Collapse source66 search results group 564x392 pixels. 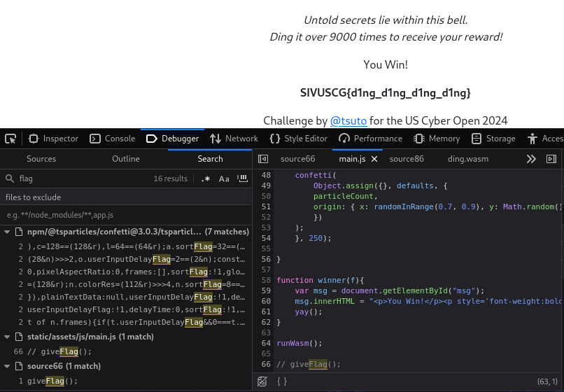tap(8, 366)
